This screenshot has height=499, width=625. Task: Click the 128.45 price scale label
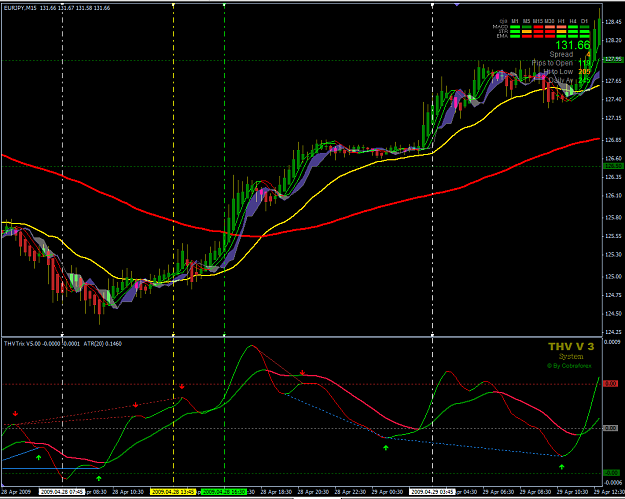[613, 22]
